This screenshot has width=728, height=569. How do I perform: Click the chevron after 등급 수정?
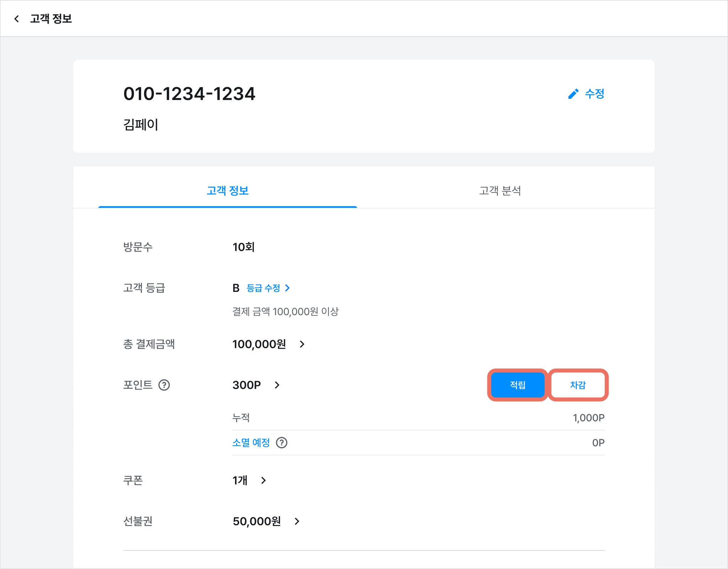coord(288,288)
